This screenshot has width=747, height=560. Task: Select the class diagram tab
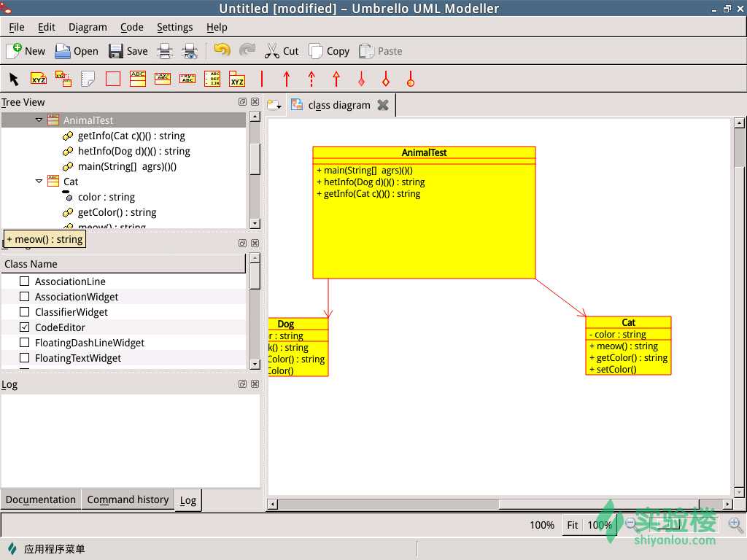(339, 105)
